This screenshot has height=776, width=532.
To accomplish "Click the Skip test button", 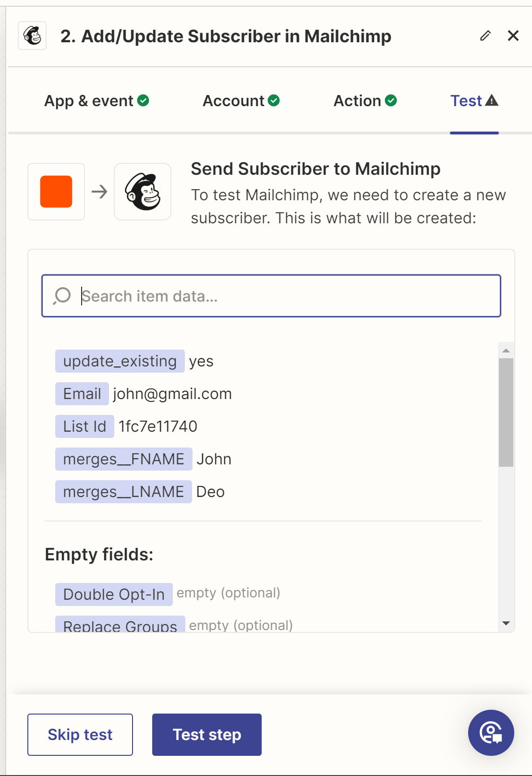I will click(x=80, y=735).
